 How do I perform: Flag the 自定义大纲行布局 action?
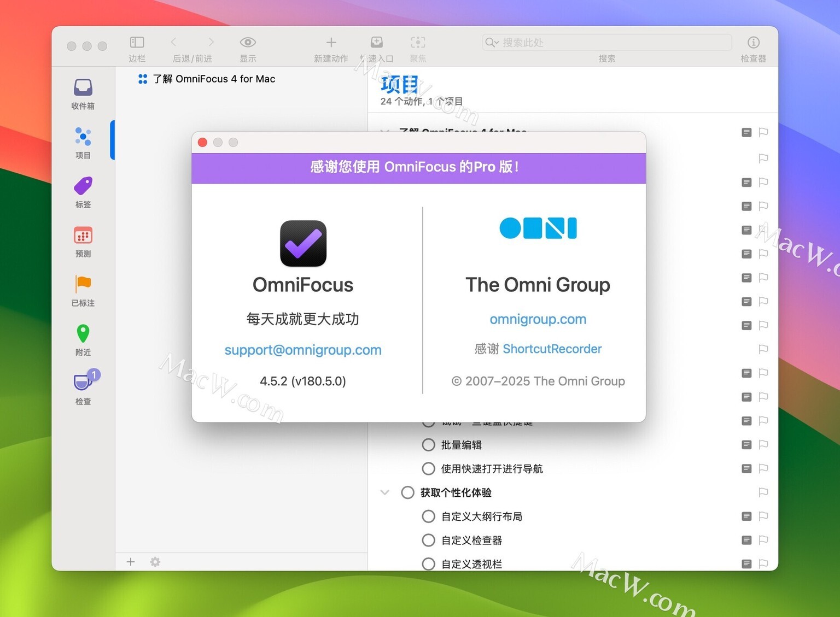point(763,516)
